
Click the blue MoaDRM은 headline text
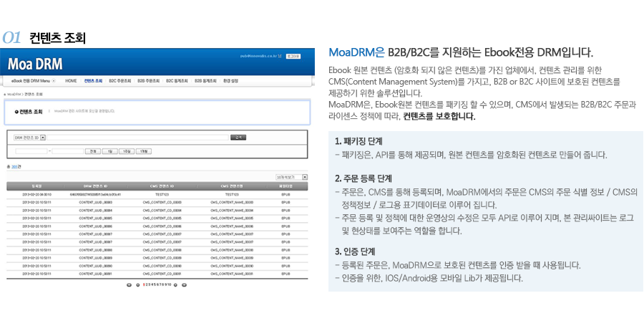356,52
